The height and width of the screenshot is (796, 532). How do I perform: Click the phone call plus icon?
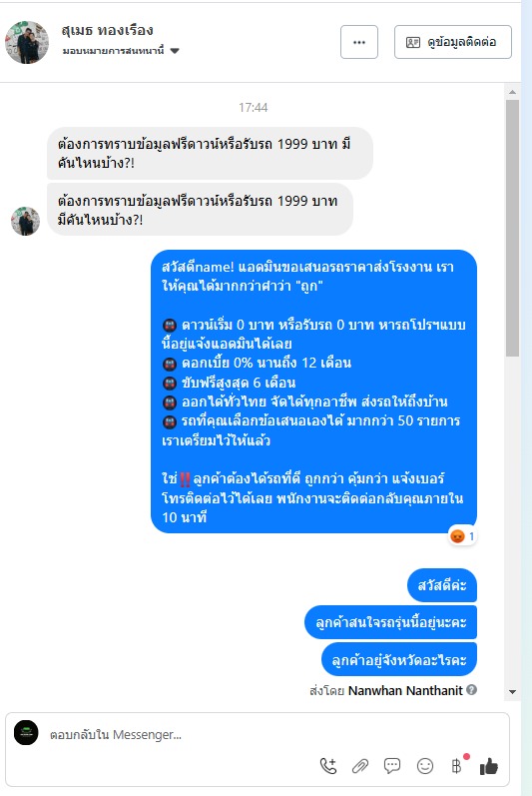[328, 766]
